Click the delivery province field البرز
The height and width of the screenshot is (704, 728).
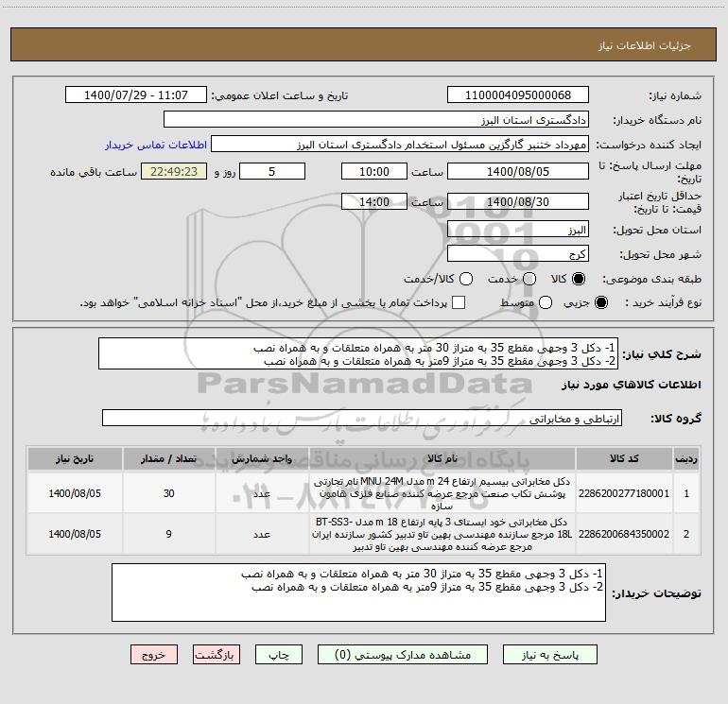tap(518, 229)
